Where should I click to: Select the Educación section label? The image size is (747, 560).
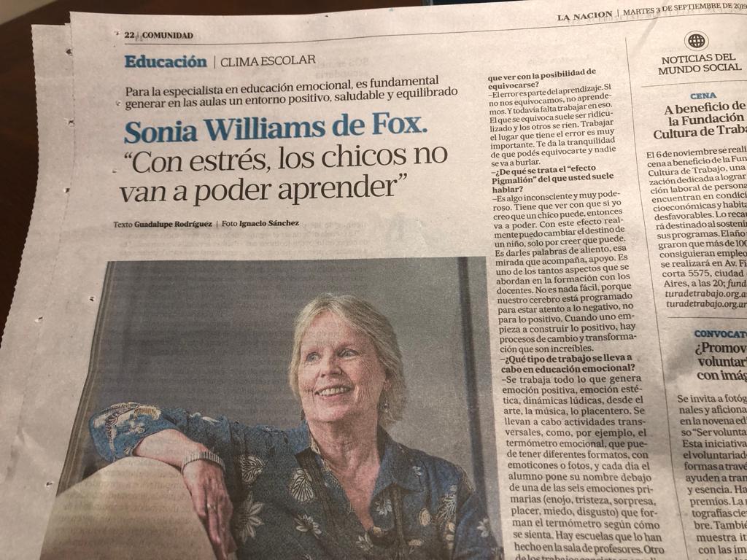[x=166, y=62]
